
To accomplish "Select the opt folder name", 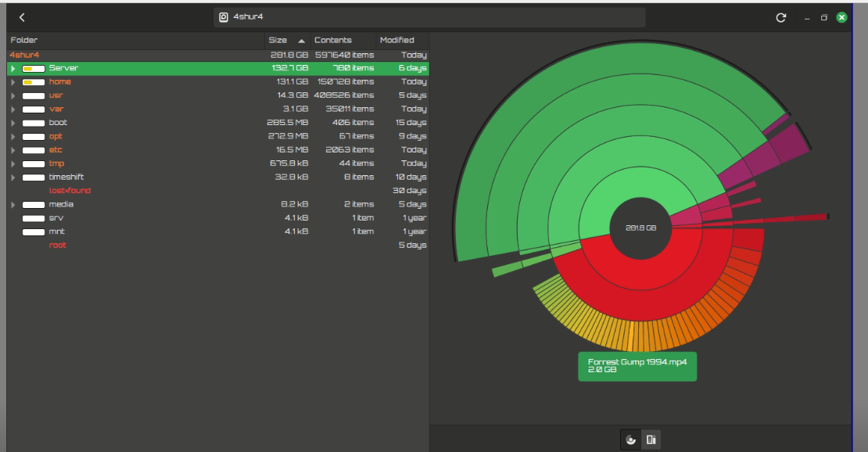I will point(56,136).
